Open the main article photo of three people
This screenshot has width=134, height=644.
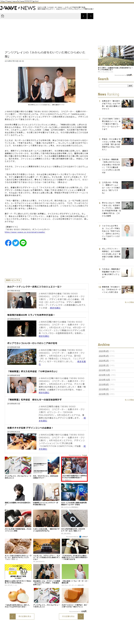(46, 84)
